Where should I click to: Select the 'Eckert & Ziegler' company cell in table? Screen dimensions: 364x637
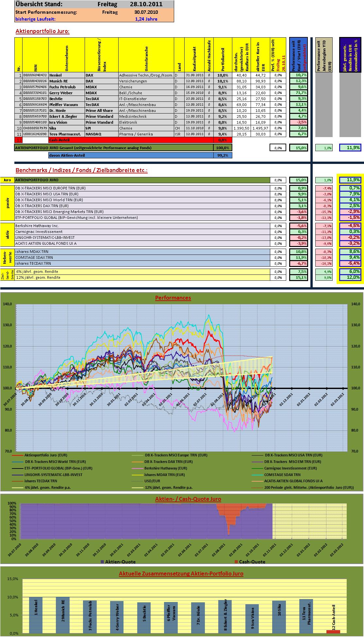[67, 116]
